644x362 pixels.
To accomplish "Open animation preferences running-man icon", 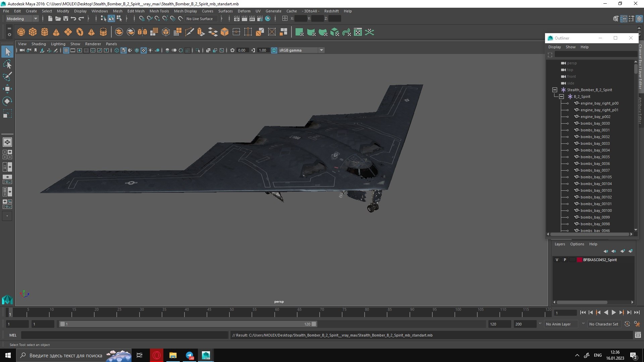I will [637, 324].
